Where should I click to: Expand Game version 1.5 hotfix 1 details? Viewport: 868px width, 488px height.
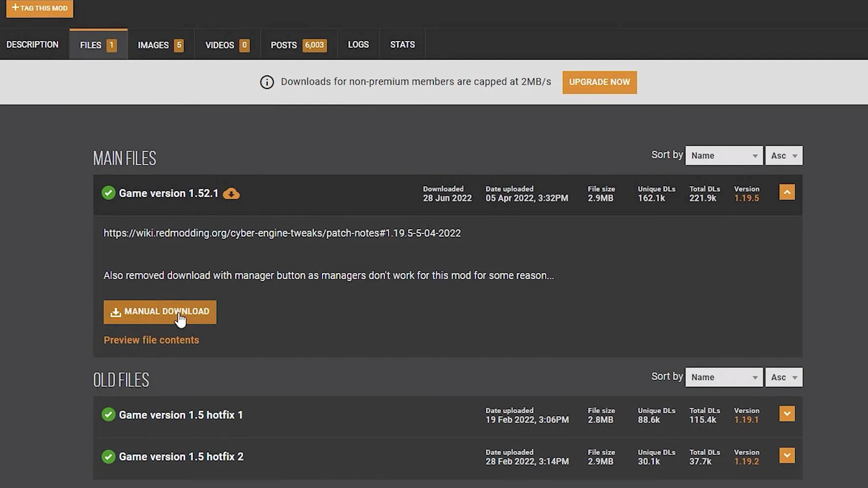coord(787,414)
